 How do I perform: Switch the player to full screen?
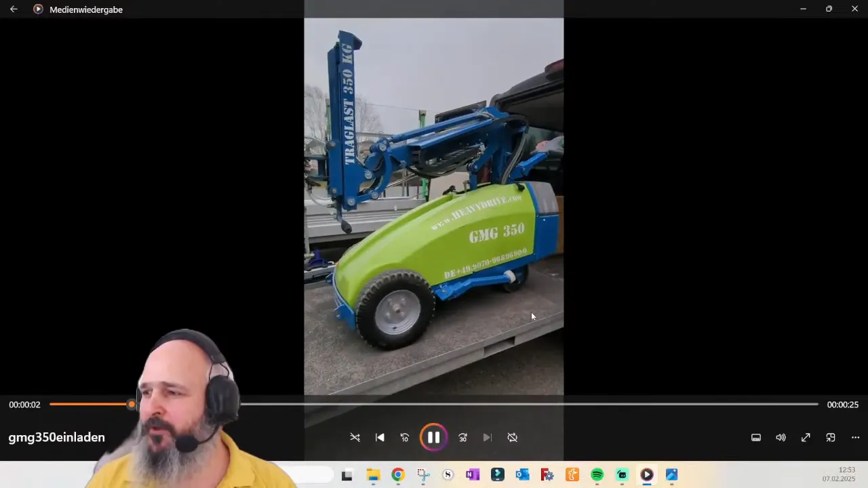click(x=806, y=438)
